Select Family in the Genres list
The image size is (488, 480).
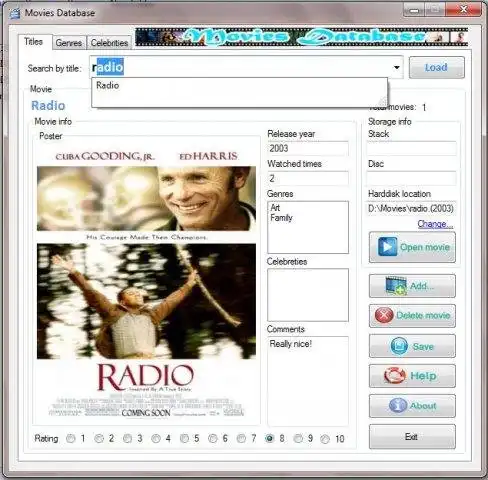[x=281, y=218]
